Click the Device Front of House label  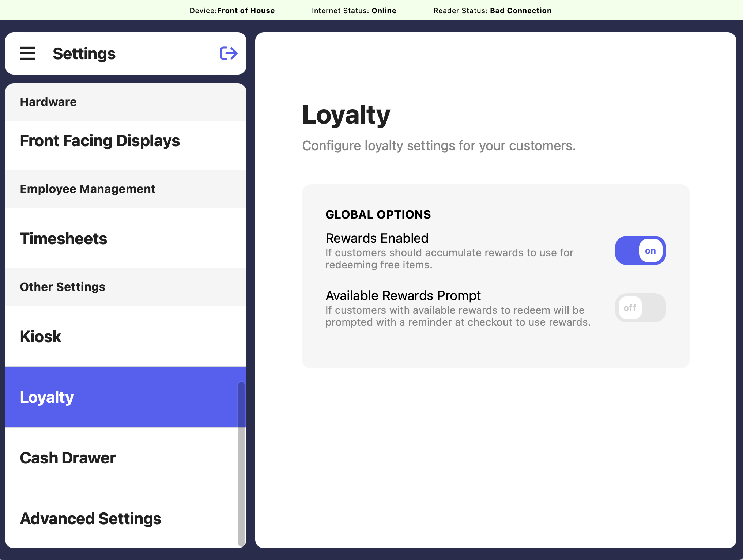pyautogui.click(x=232, y=11)
